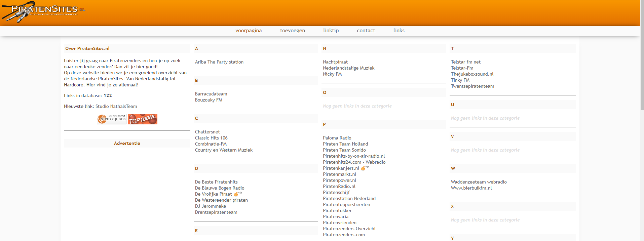Open the Bouzouky FM link

[209, 100]
